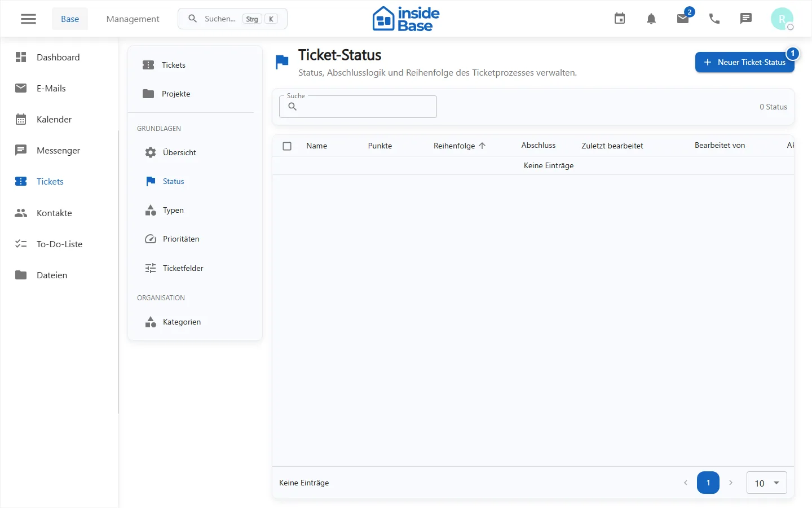Open the chat message icon in header
This screenshot has width=812, height=508.
746,19
